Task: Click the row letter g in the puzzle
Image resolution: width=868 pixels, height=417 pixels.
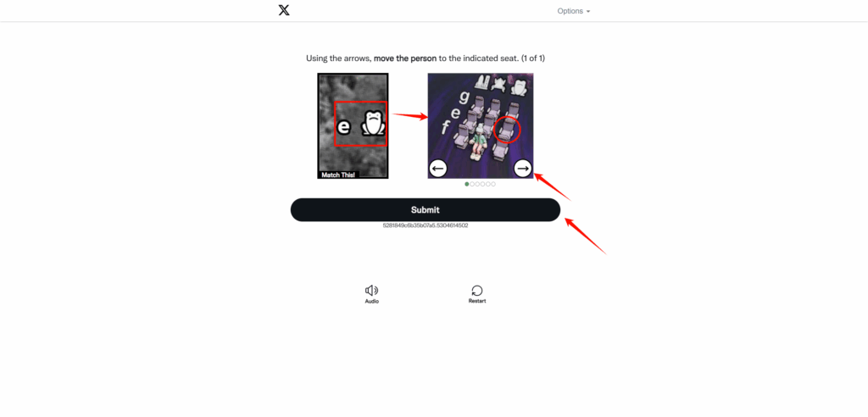Action: tap(465, 98)
